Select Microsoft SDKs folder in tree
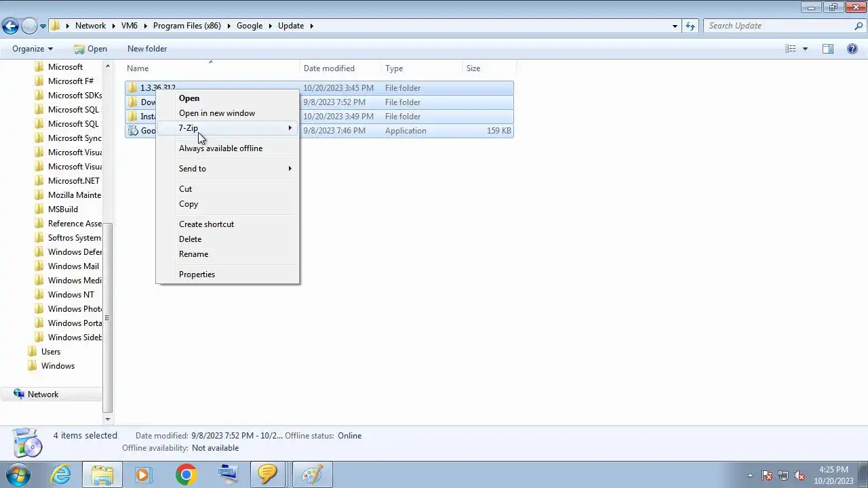The height and width of the screenshot is (488, 868). pos(75,96)
